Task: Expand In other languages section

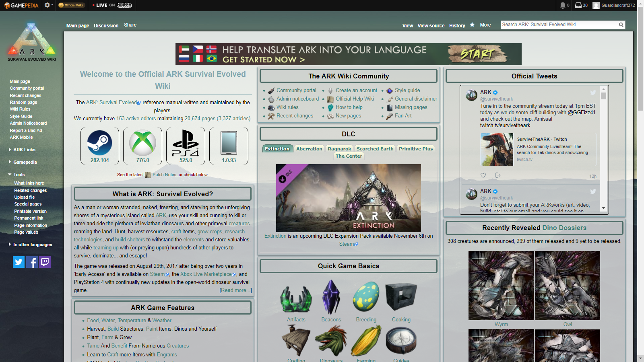Action: pos(31,245)
